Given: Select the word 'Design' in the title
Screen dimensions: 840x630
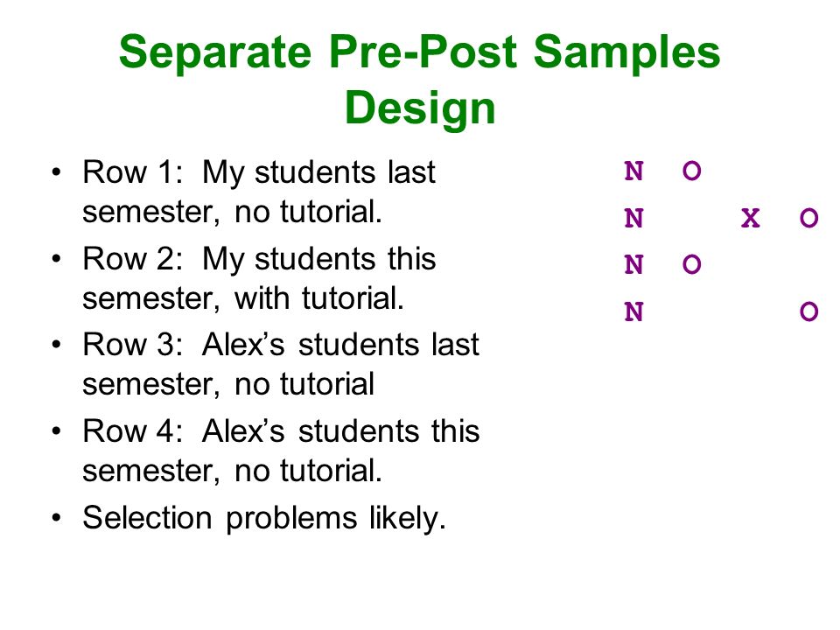Looking at the screenshot, I should 420,108.
